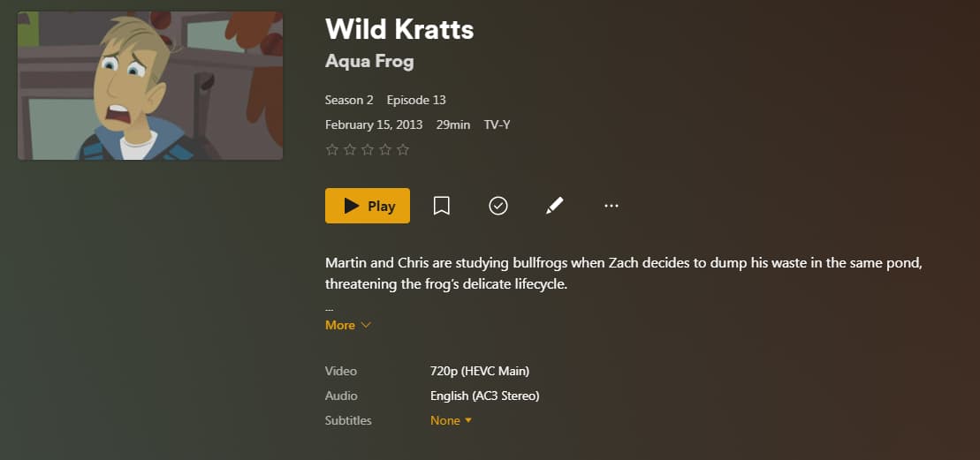Play the Aqua Frog episode
Viewport: 980px width, 460px height.
point(368,206)
